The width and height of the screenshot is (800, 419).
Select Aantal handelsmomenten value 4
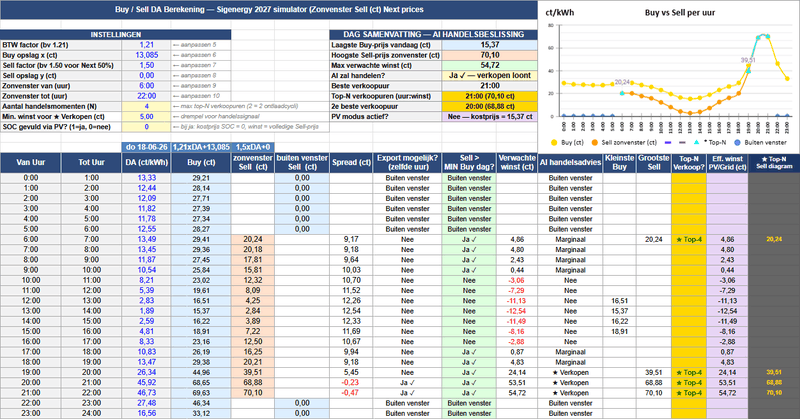pos(146,106)
